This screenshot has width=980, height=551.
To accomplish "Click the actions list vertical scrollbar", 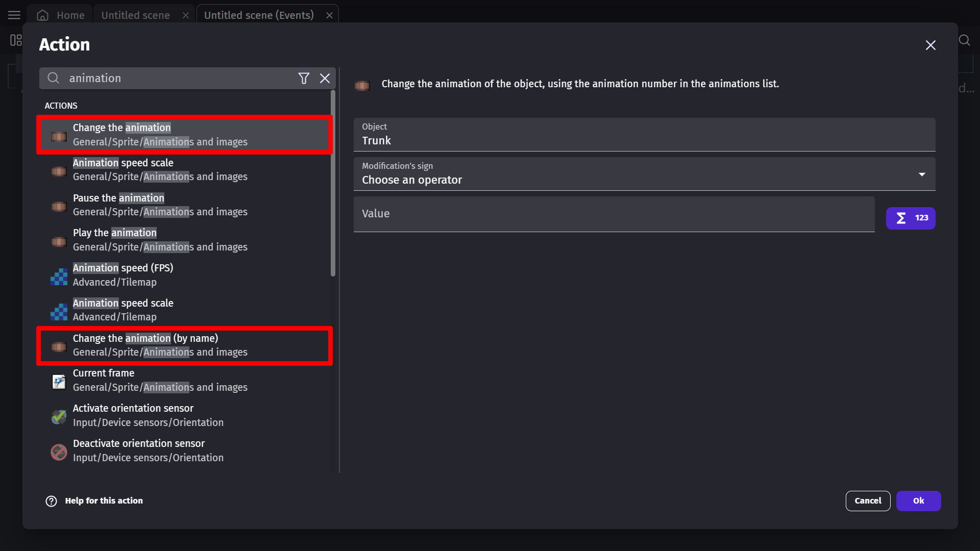I will pyautogui.click(x=333, y=184).
